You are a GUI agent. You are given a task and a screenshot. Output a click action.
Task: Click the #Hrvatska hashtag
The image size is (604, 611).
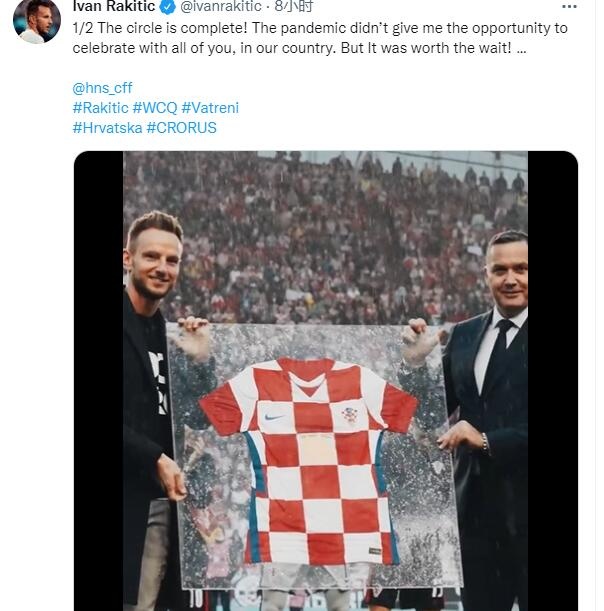coord(107,127)
